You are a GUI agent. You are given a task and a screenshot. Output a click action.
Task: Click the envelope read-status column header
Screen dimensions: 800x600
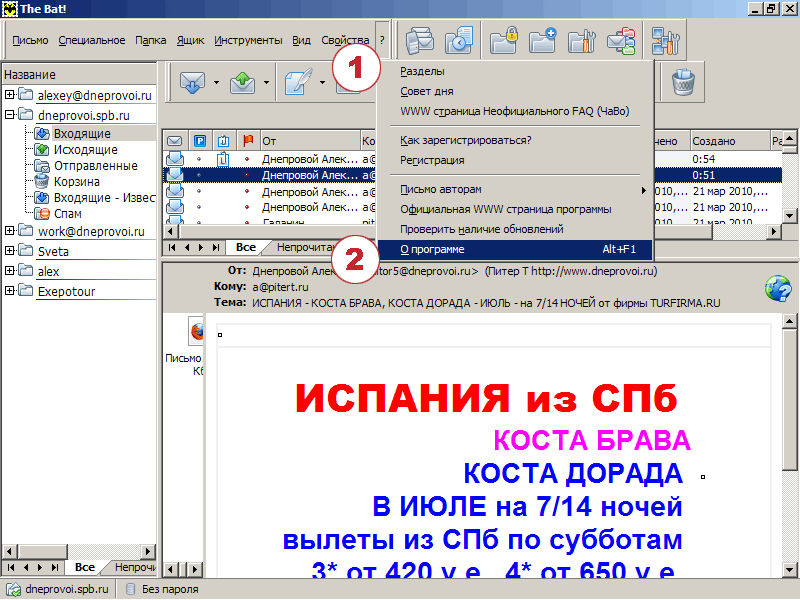point(174,141)
